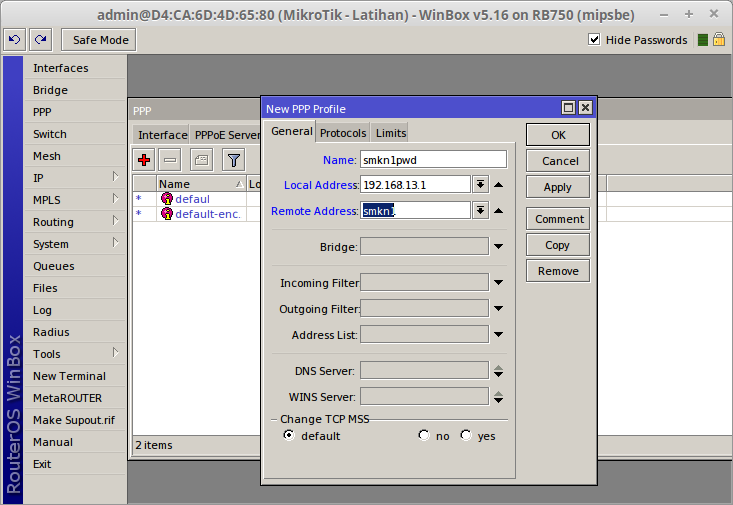
Task: Expand the IP submenu arrow
Action: pos(115,177)
